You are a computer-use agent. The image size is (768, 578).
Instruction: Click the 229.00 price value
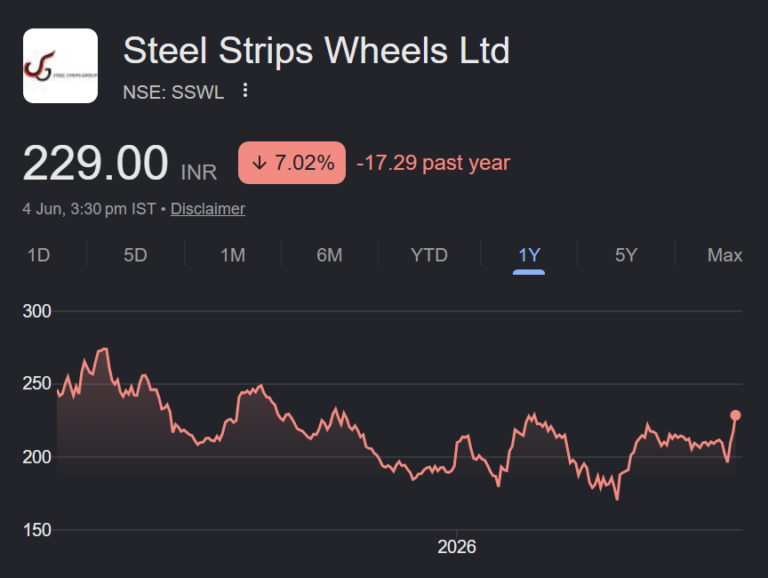[x=96, y=163]
